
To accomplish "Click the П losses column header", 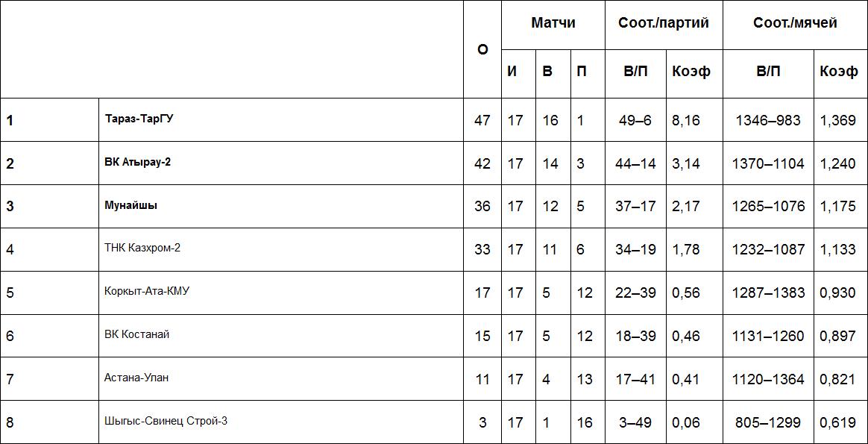I will 582,72.
